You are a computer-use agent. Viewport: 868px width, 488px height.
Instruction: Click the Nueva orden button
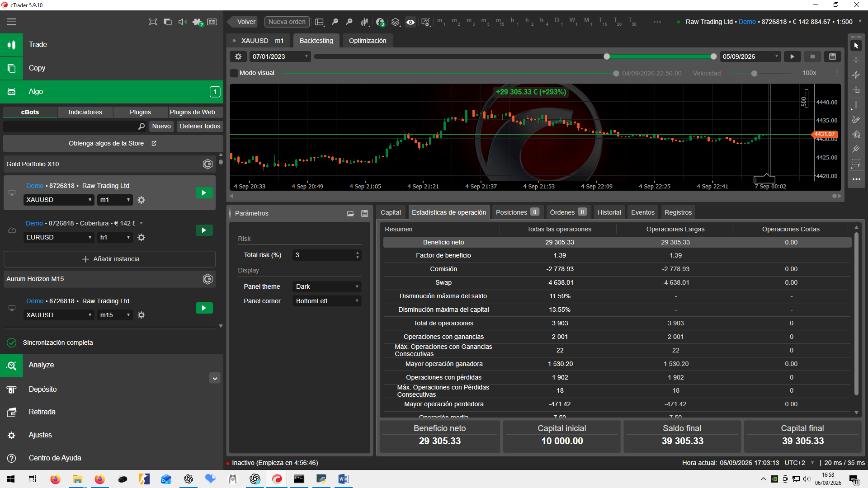(x=287, y=22)
